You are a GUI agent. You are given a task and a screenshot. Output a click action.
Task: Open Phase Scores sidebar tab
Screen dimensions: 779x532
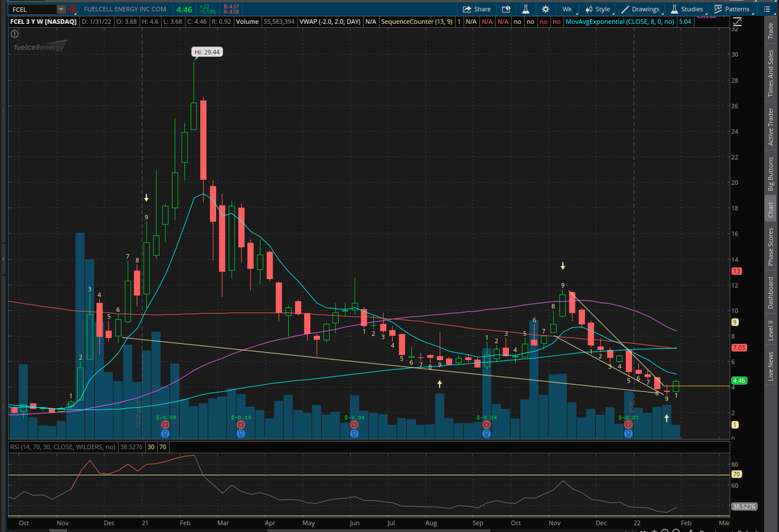pyautogui.click(x=771, y=247)
